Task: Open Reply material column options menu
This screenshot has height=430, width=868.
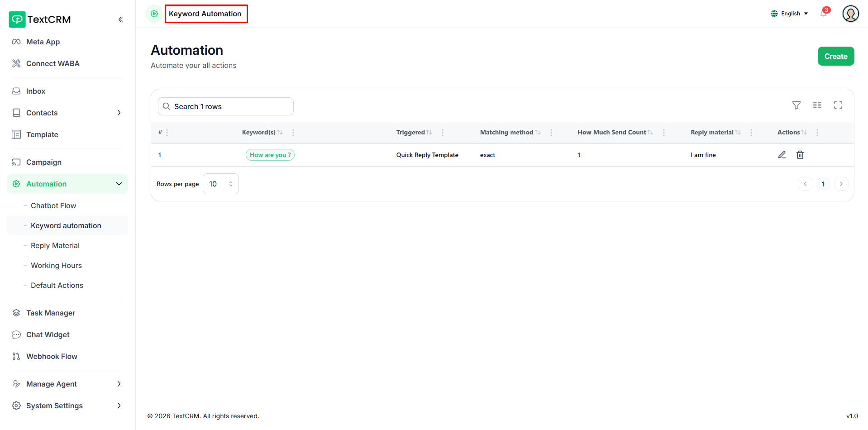Action: pos(751,132)
